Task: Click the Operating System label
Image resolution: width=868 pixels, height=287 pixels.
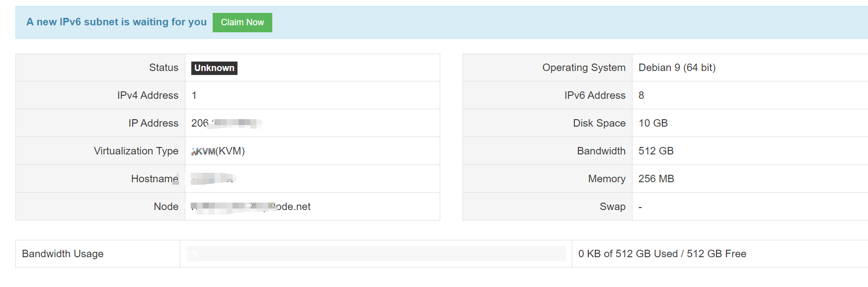Action: [583, 68]
